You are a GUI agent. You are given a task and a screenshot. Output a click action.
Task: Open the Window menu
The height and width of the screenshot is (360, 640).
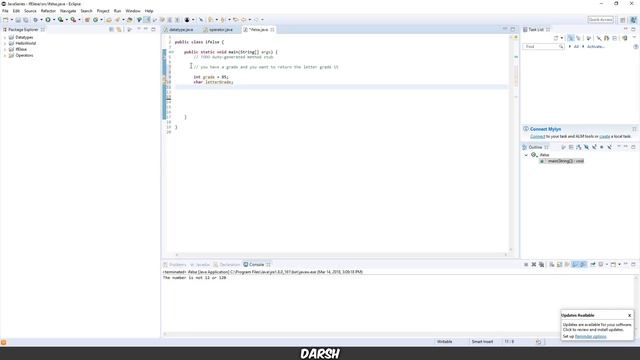point(133,11)
